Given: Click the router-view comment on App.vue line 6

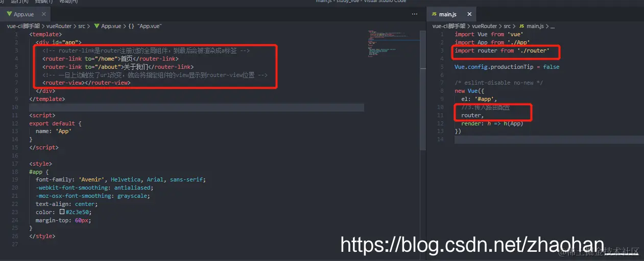Looking at the screenshot, I should coord(155,75).
